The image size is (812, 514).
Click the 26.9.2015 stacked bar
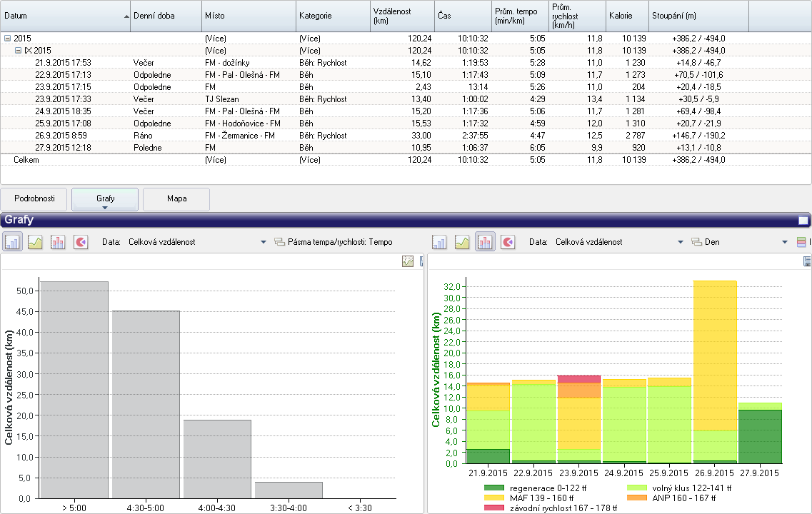pos(715,372)
